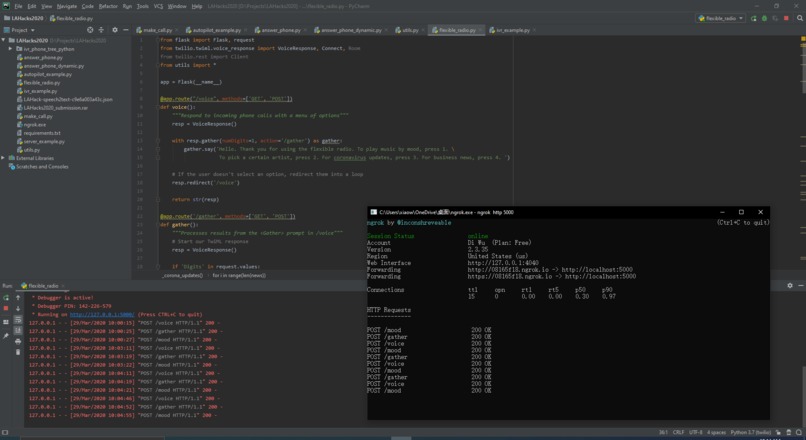Click _corona_updates() breadcrumb below editor

(x=182, y=276)
